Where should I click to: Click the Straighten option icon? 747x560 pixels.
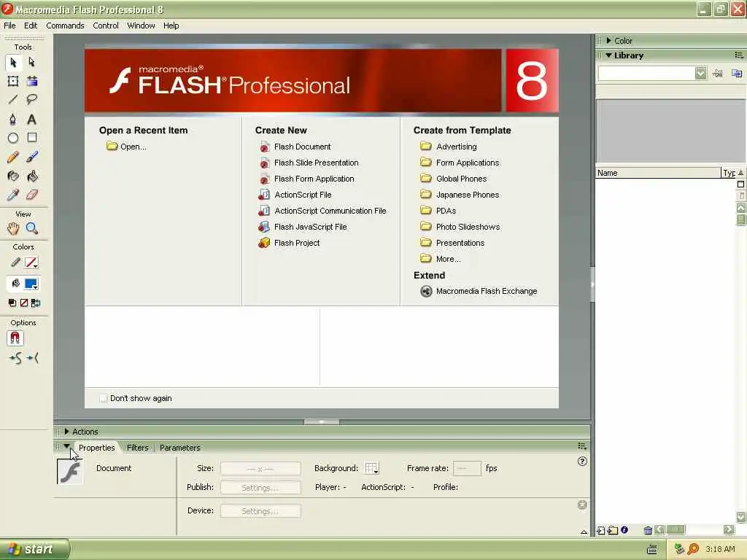[x=32, y=358]
